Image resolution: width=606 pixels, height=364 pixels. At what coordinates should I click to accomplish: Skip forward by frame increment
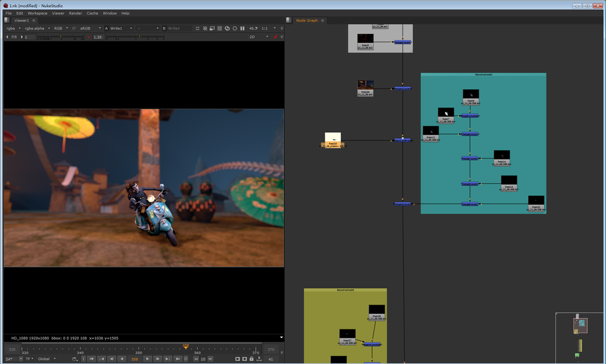[x=210, y=359]
